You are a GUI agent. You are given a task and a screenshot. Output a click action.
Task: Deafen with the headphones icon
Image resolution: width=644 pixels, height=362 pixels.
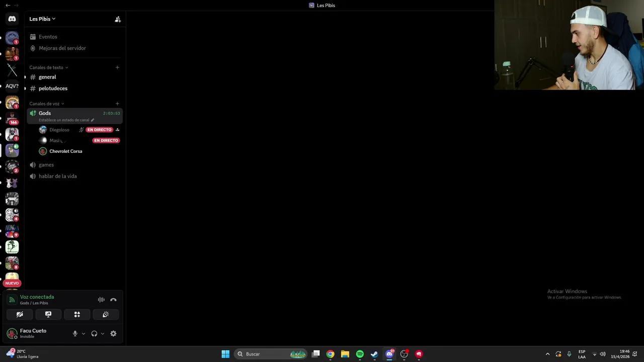pyautogui.click(x=94, y=333)
